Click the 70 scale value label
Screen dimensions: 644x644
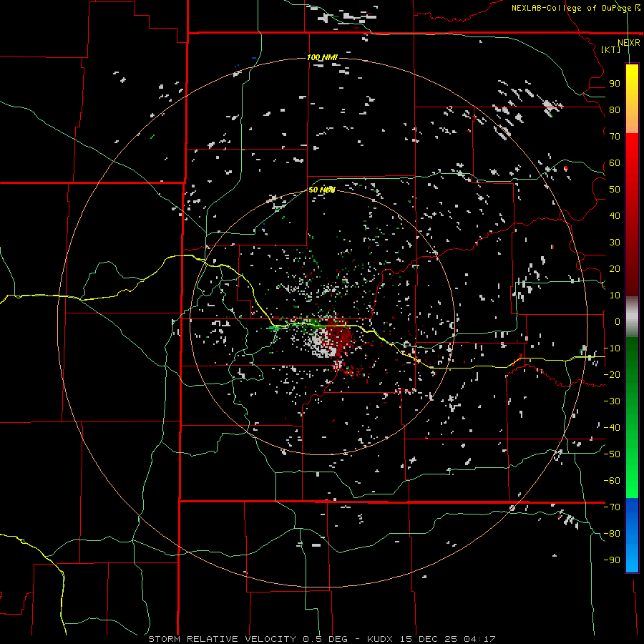(x=615, y=137)
